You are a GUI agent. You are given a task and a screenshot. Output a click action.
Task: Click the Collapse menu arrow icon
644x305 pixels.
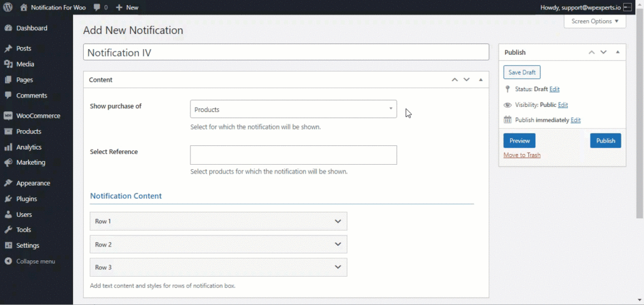pyautogui.click(x=8, y=262)
